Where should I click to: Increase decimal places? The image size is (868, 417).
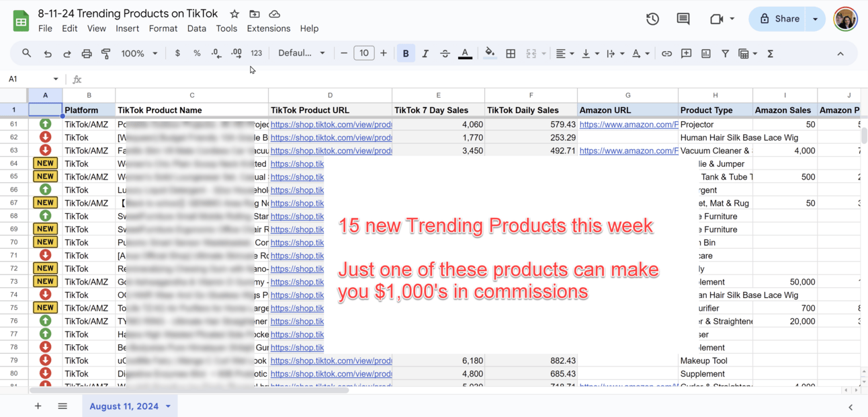236,53
